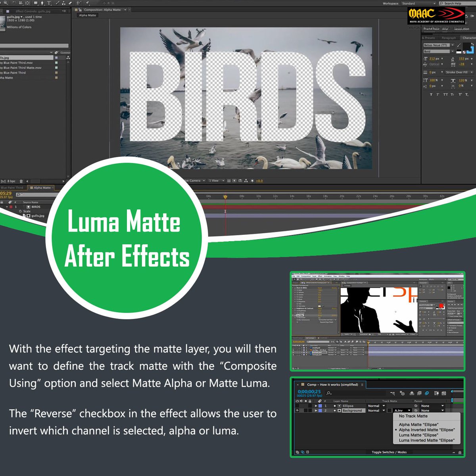Pick the eyedropper in Character panel
This screenshot has width=476, height=476.
[x=459, y=45]
